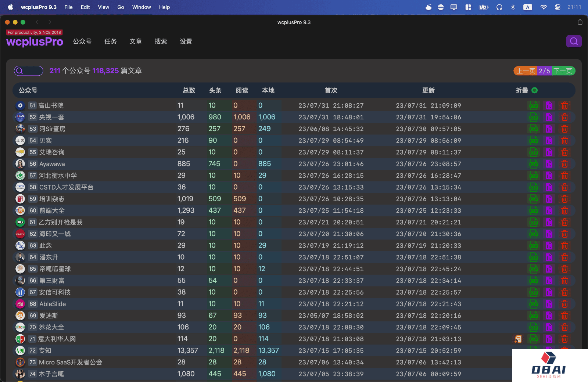Viewport: 588px width, 382px height.
Task: Select the 木子言呱 account name
Action: (51, 374)
